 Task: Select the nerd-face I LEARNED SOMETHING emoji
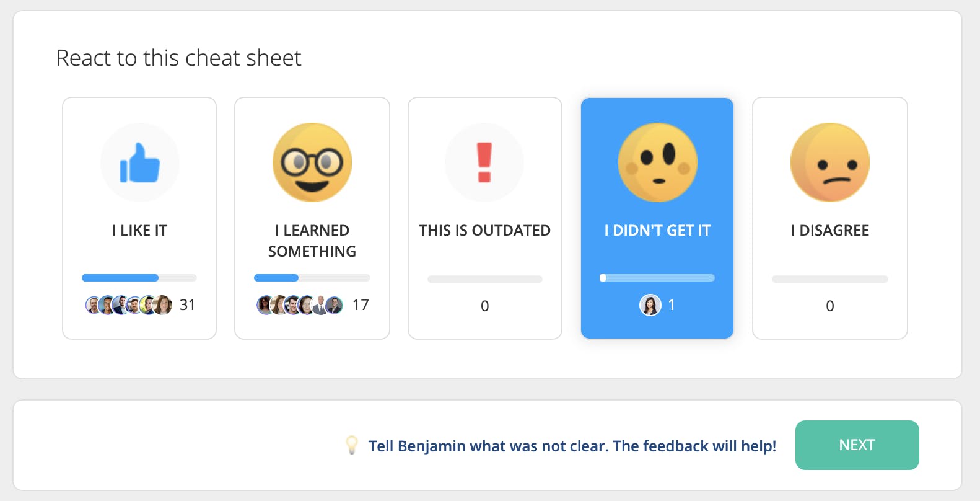312,162
